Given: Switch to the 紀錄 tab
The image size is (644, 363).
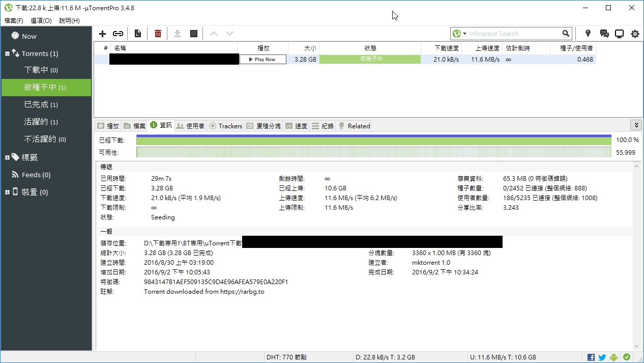Looking at the screenshot, I should click(323, 126).
